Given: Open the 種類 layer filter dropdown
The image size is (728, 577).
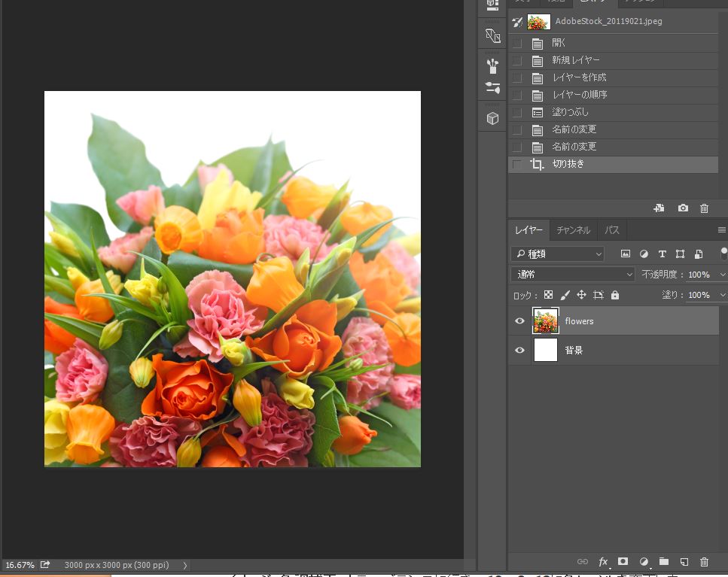Looking at the screenshot, I should click(x=558, y=254).
